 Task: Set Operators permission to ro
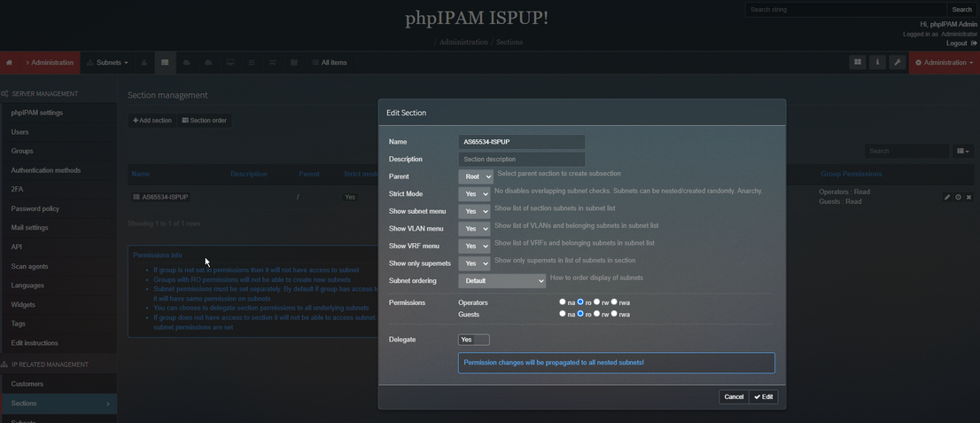tap(580, 302)
